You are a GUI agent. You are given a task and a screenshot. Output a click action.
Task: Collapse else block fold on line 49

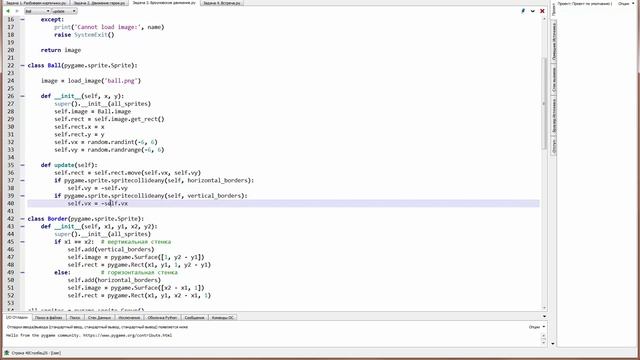[x=22, y=272]
